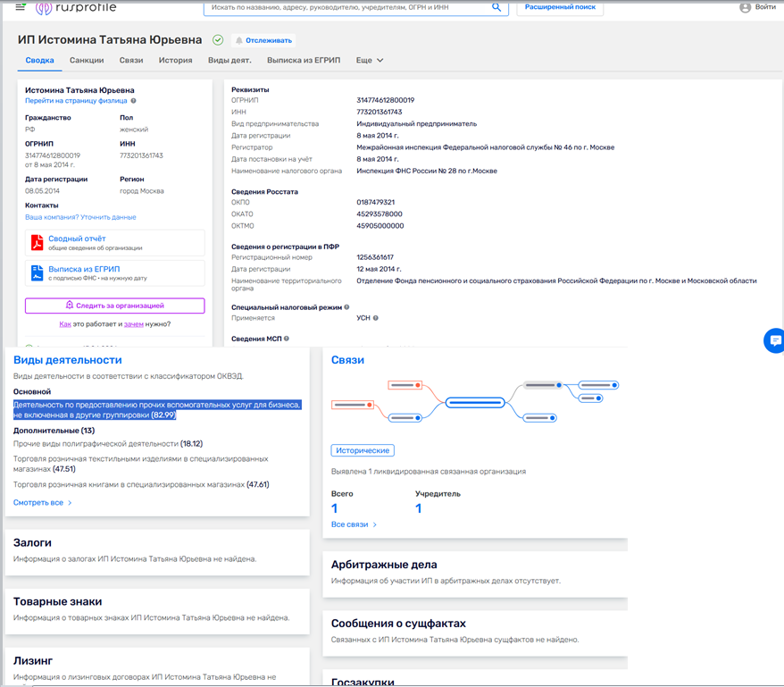This screenshot has width=784, height=687.
Task: Open the Связи section heading link
Action: coord(347,360)
